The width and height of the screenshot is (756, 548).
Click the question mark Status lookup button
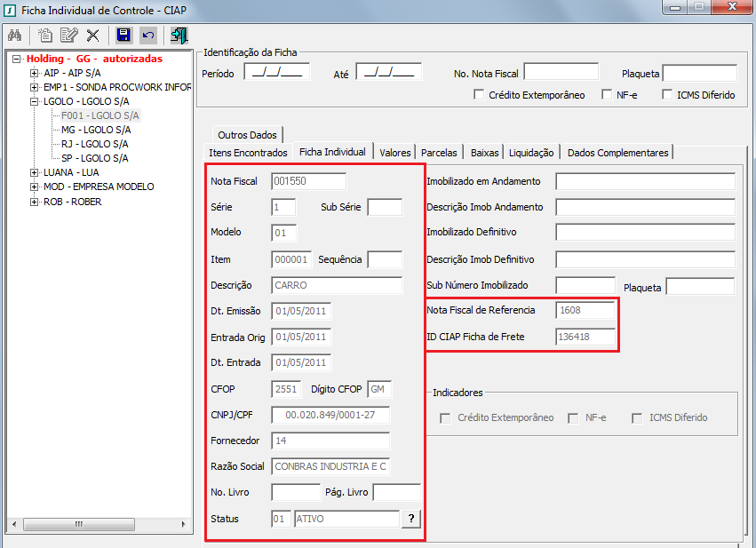[411, 520]
